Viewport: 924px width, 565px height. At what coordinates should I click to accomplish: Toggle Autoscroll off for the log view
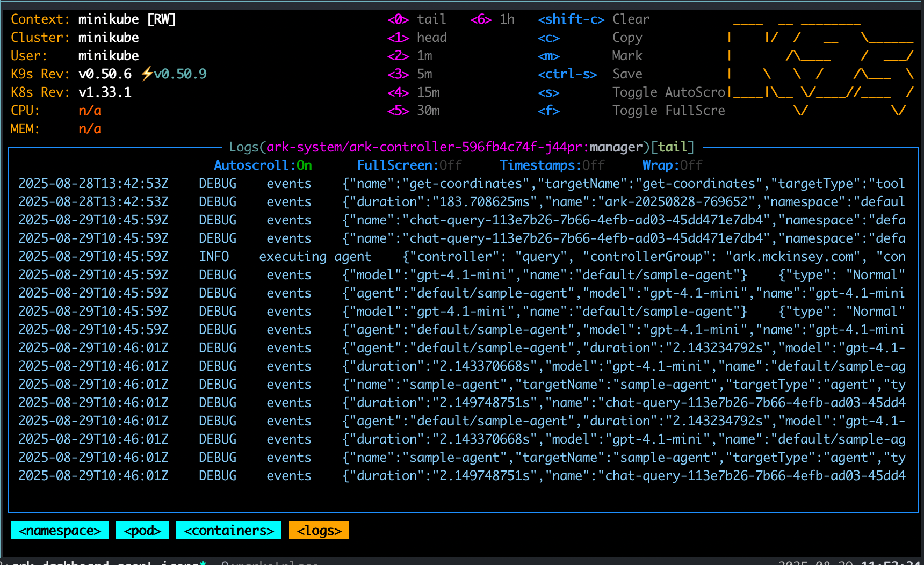click(x=263, y=165)
